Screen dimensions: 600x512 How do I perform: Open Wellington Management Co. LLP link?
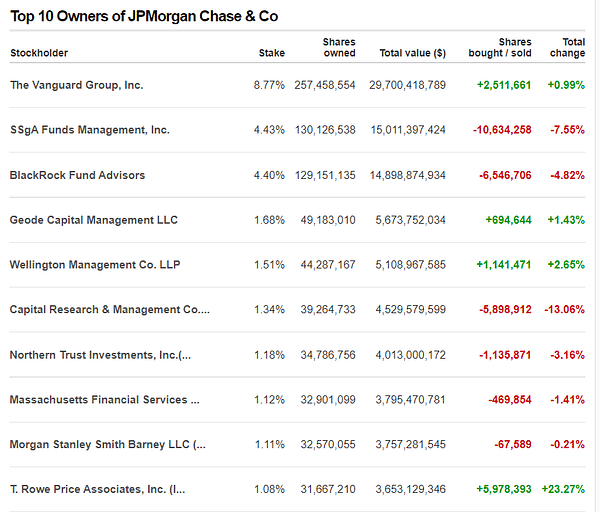click(x=95, y=265)
